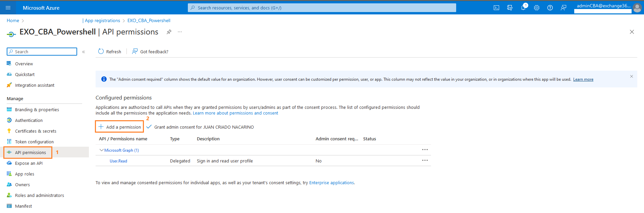
Task: Focus the sidebar Search box
Action: tap(42, 52)
